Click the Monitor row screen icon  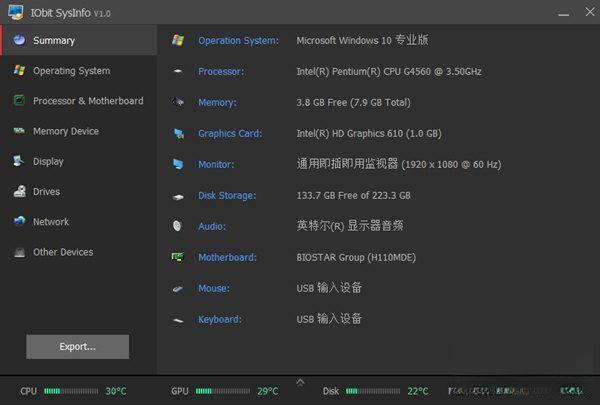coord(178,164)
